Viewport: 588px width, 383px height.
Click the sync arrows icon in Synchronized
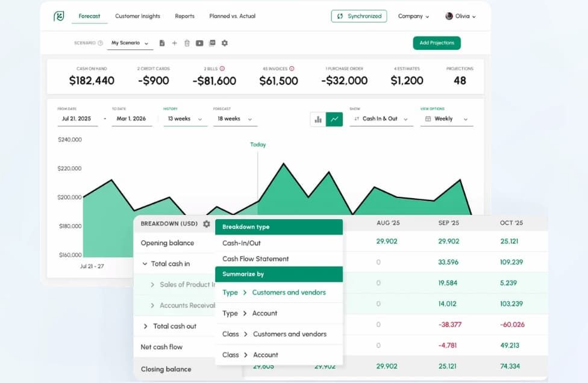click(340, 16)
